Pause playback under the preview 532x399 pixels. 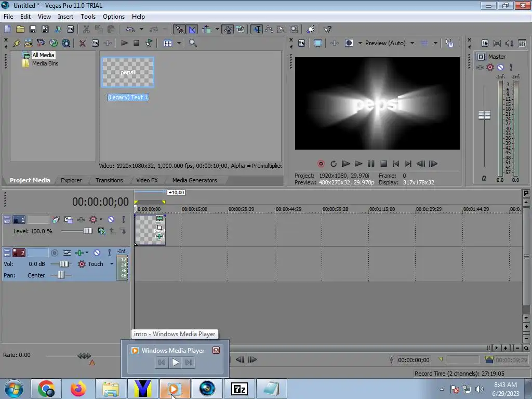[371, 164]
